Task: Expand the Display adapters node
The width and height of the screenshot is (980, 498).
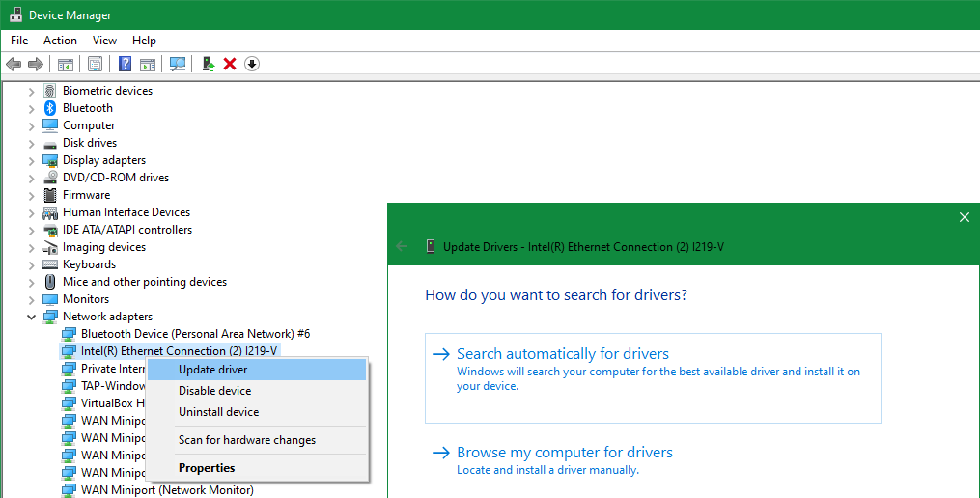Action: 31,160
